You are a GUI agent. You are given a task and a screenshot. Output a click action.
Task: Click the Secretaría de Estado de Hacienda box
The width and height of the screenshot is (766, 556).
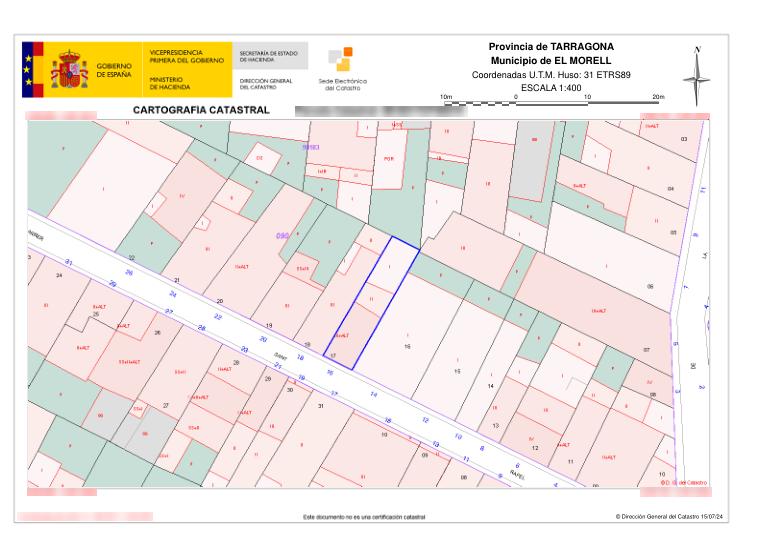(x=269, y=56)
